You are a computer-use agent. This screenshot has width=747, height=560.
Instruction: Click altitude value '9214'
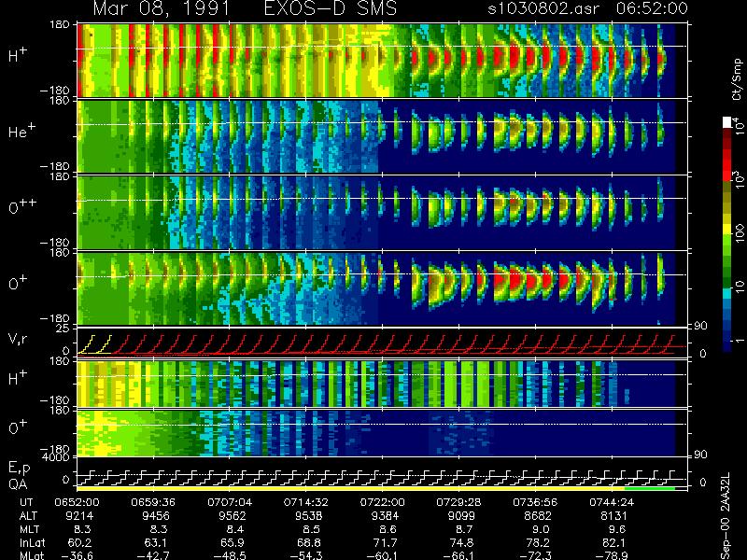pos(79,516)
